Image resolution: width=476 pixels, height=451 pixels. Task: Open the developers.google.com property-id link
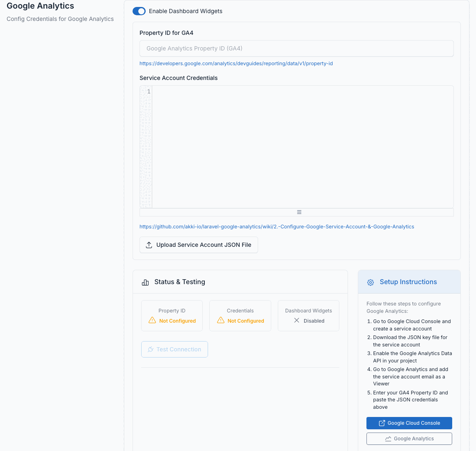pyautogui.click(x=236, y=64)
